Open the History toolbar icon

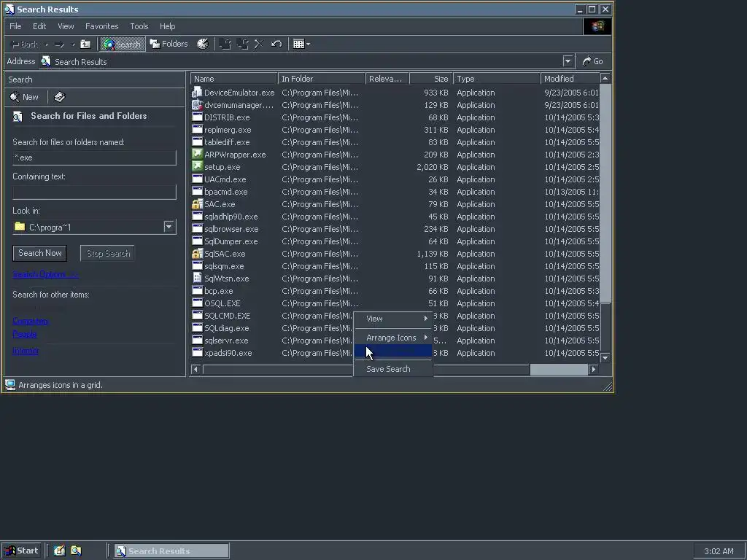tap(203, 44)
